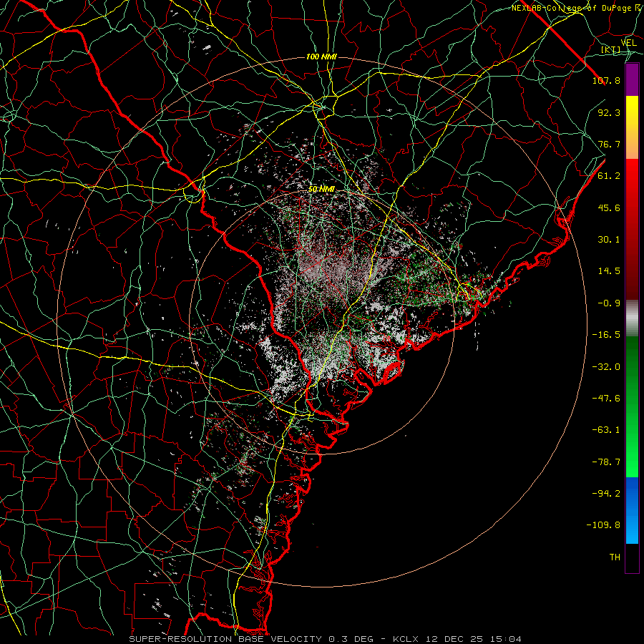The width and height of the screenshot is (644, 644).
Task: Click the [KT] units label
Action: (x=611, y=49)
